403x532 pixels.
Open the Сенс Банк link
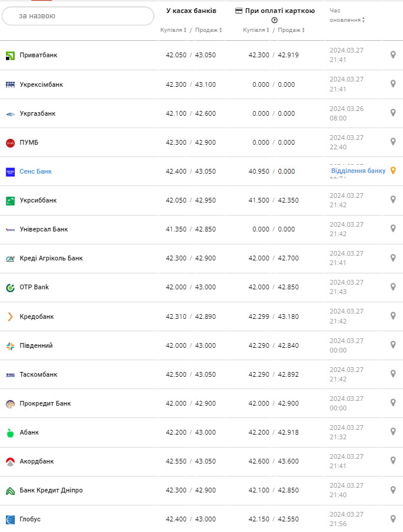pyautogui.click(x=35, y=171)
